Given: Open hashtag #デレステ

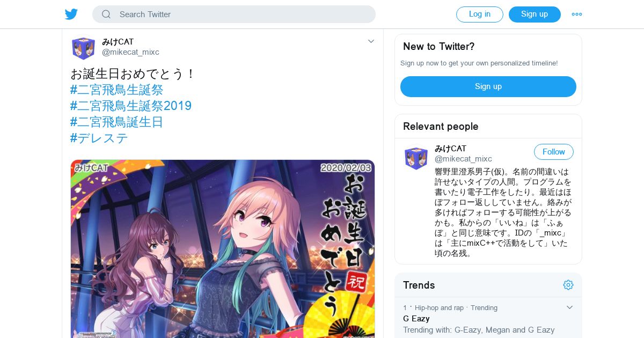Looking at the screenshot, I should click(x=99, y=138).
